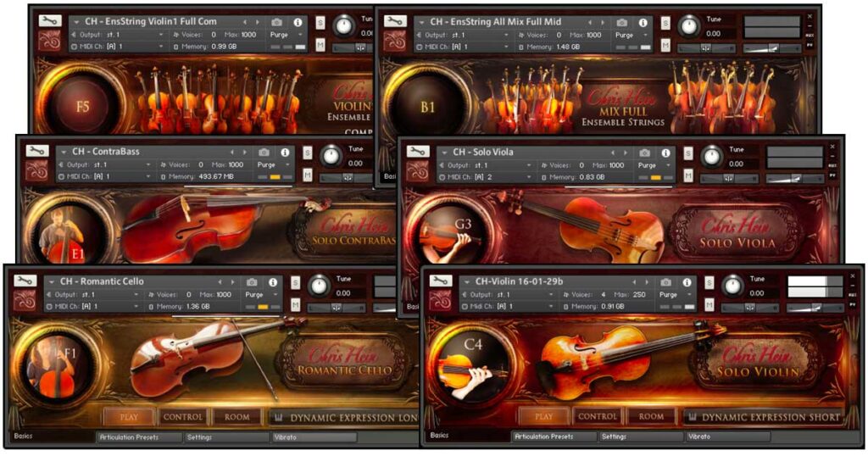
Task: Expand instrument name menu arrow of ContraBass
Action: pos(64,152)
